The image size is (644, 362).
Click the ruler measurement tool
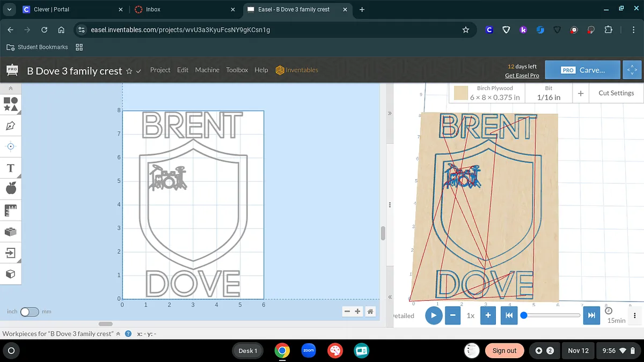(x=11, y=210)
